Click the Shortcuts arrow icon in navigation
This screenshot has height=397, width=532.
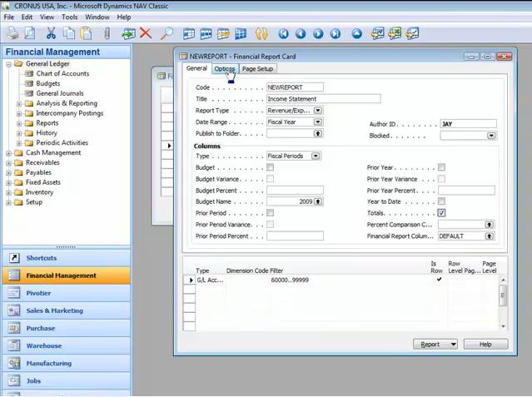point(14,258)
